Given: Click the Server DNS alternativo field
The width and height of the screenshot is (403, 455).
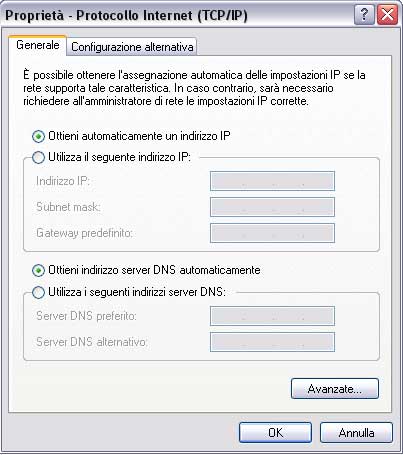Looking at the screenshot, I should click(x=272, y=342).
